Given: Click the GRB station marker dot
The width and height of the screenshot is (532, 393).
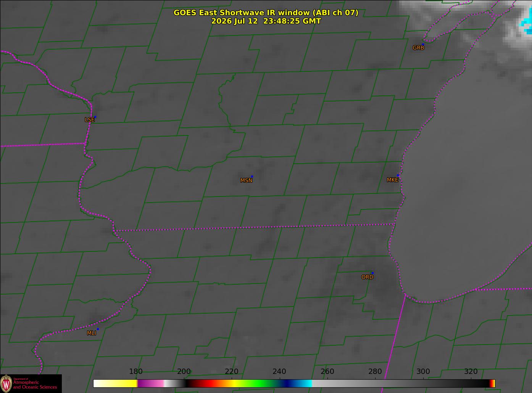Looking at the screenshot, I should (x=423, y=45).
